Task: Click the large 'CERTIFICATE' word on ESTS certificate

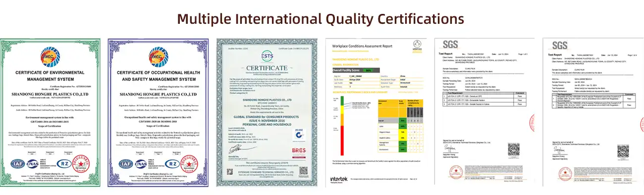Action: pos(267,67)
